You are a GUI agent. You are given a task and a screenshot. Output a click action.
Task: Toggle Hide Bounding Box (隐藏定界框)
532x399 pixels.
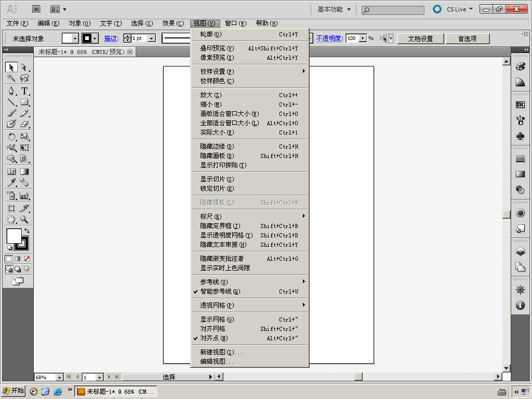coord(250,226)
